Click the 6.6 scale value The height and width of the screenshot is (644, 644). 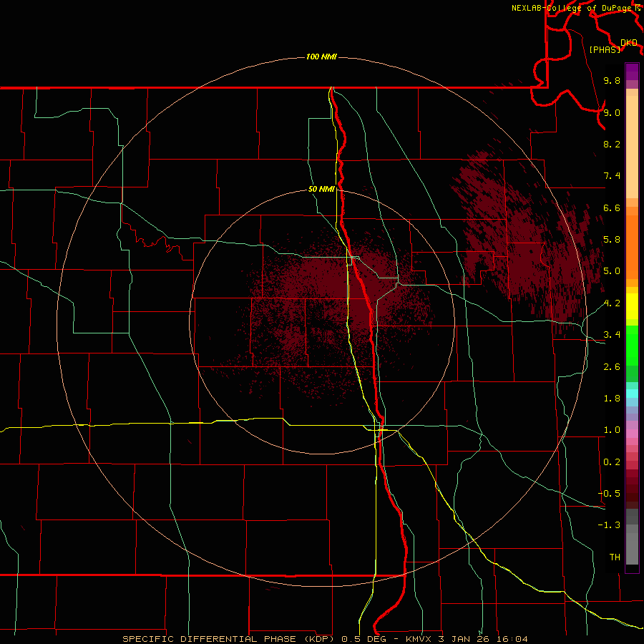point(612,208)
